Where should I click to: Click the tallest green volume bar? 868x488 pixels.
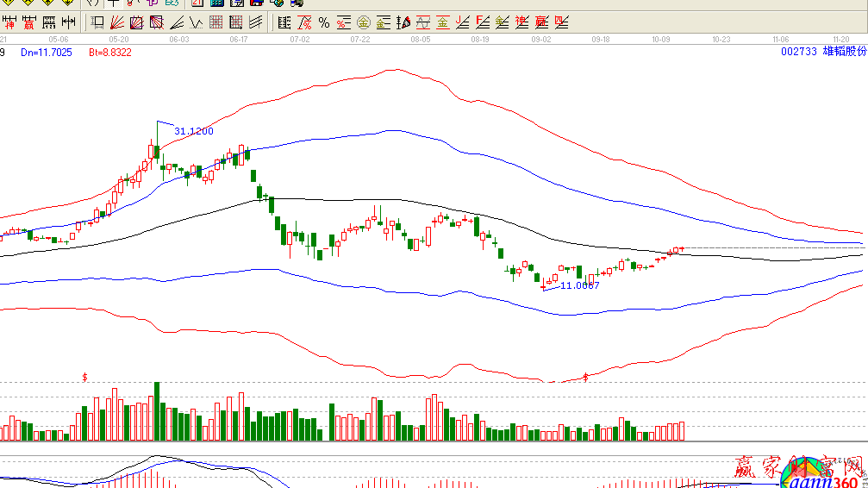156,410
